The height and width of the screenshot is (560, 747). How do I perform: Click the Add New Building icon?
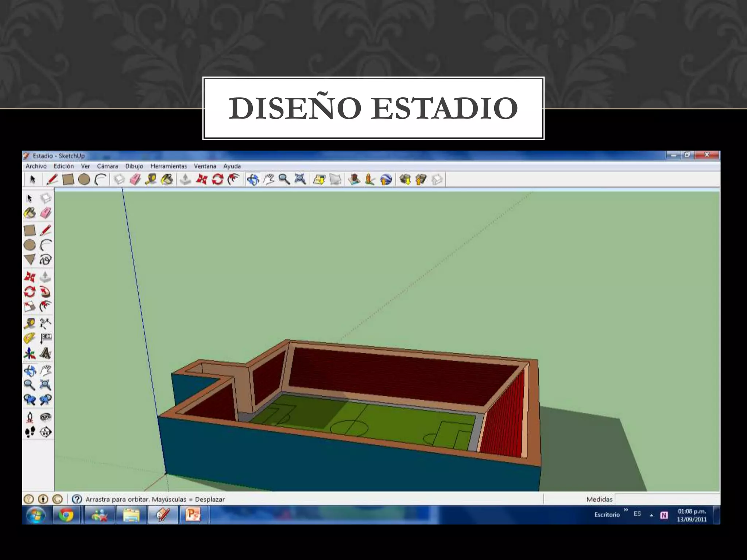tap(354, 179)
